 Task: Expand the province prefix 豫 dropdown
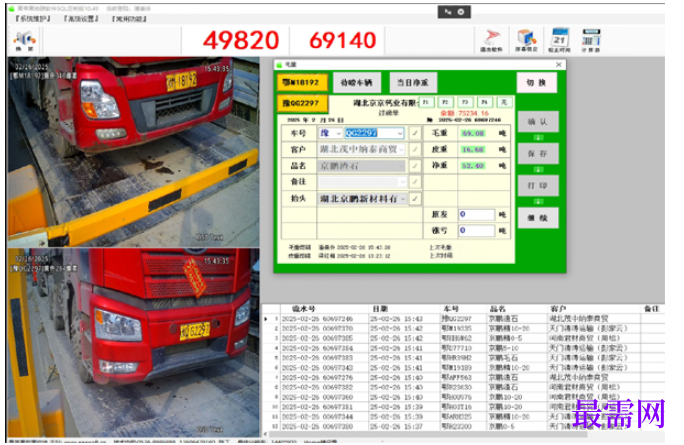[339, 133]
